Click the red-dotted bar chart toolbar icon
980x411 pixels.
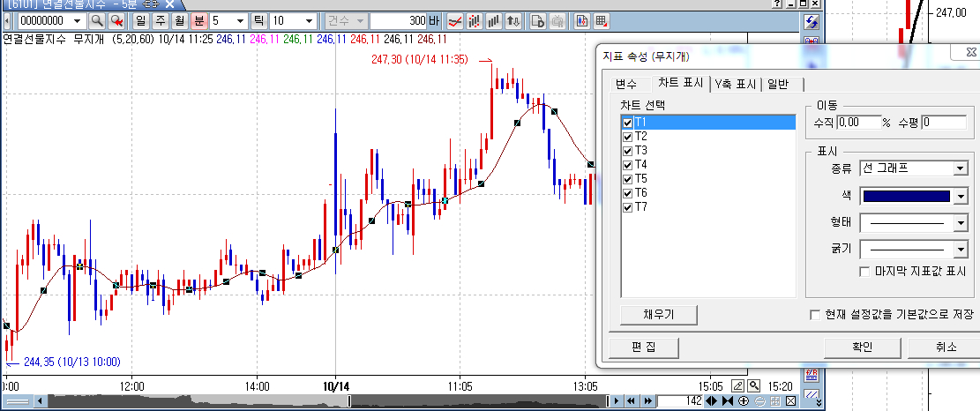point(475,20)
